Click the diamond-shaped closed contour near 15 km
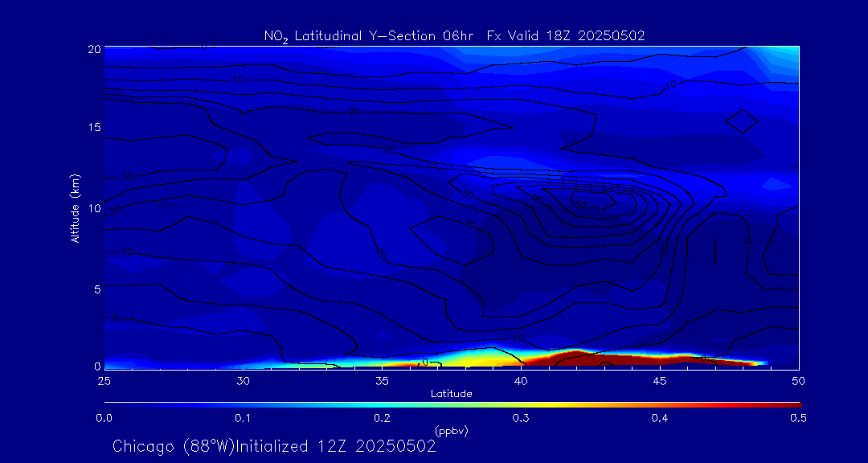Image resolution: width=868 pixels, height=463 pixels. point(742,121)
